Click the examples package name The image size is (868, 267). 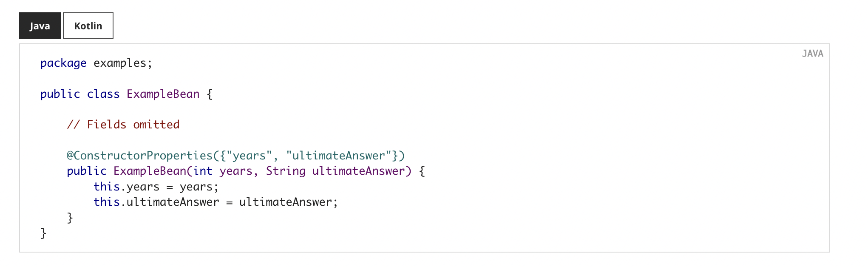[120, 63]
